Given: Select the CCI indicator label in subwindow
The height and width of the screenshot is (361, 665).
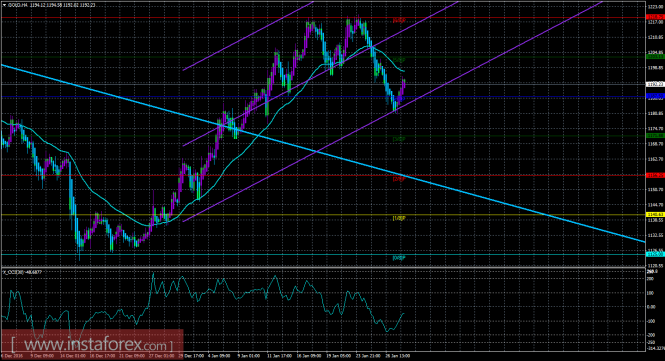Looking at the screenshot, I should (22, 260).
